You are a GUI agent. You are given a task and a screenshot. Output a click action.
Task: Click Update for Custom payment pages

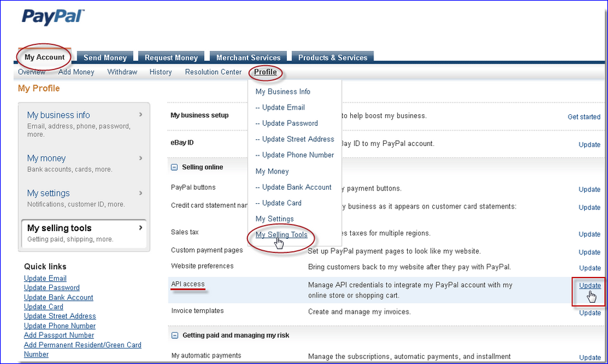click(589, 252)
